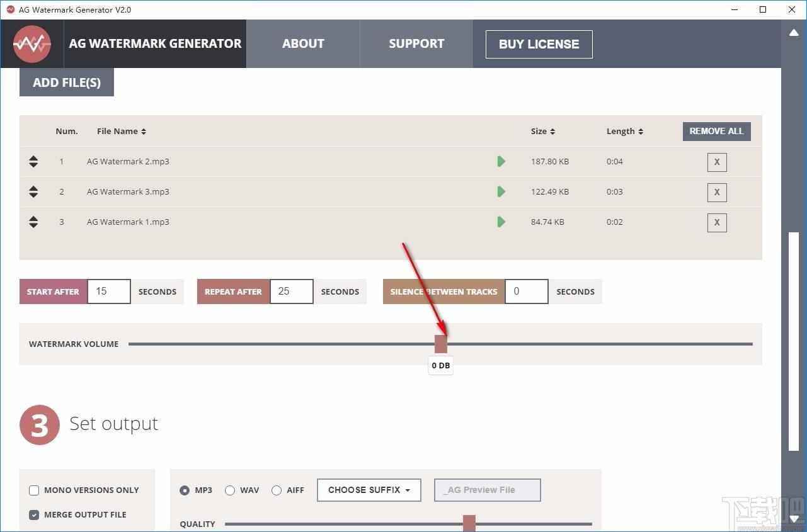Enable Mono Versions Only checkbox

pos(34,490)
